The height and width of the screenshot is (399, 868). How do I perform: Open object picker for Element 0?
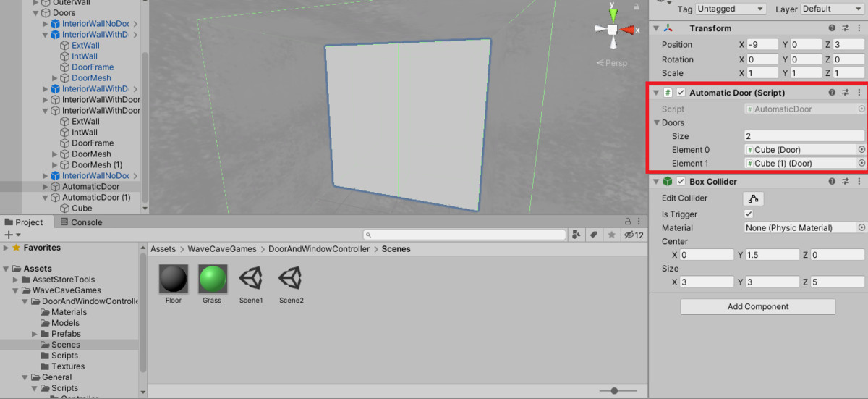click(x=861, y=150)
